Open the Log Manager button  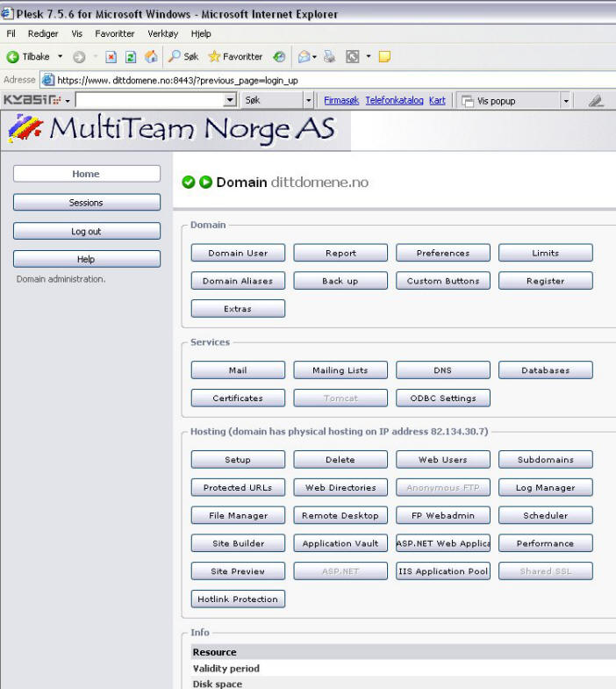[x=545, y=488]
